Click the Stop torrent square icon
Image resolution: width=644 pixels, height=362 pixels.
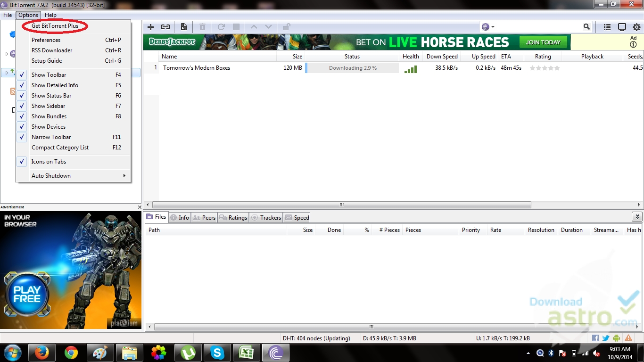click(x=236, y=27)
